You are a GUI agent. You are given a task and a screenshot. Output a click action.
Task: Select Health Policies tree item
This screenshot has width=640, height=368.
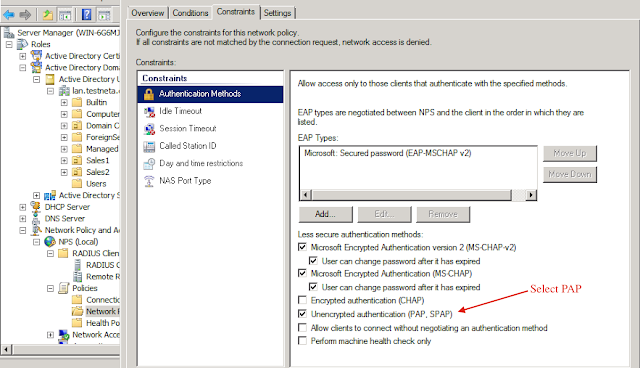click(103, 323)
